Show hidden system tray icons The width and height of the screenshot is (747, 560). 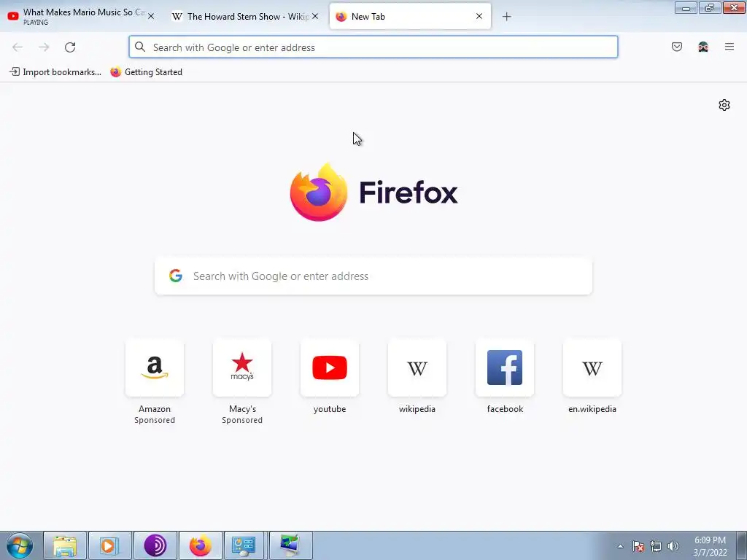(x=620, y=546)
